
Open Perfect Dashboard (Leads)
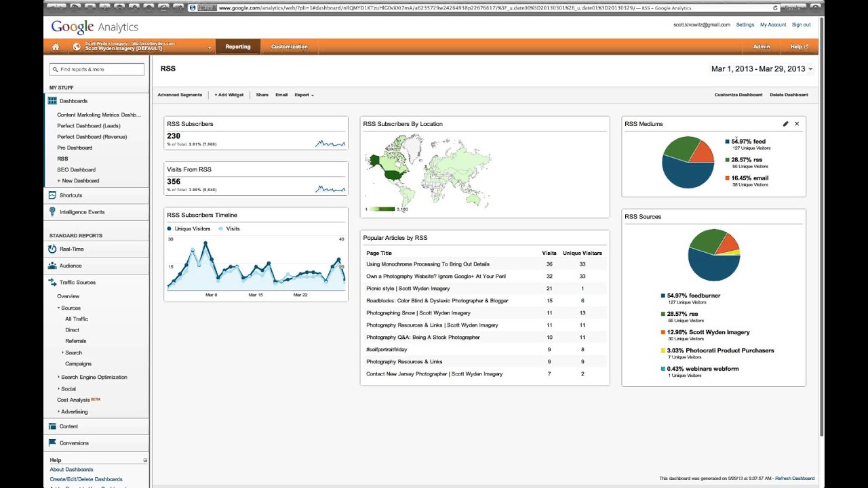[89, 125]
